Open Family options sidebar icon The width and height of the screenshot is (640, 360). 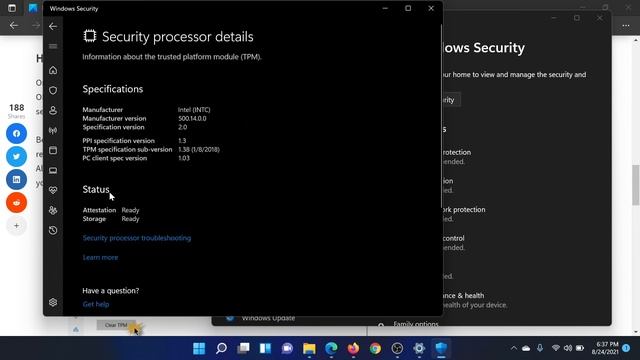pyautogui.click(x=53, y=210)
